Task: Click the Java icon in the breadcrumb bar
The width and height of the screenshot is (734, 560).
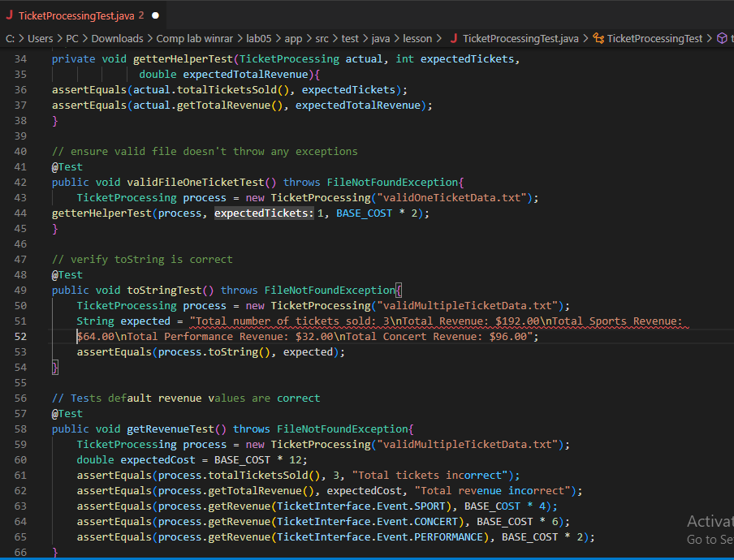Action: 453,39
